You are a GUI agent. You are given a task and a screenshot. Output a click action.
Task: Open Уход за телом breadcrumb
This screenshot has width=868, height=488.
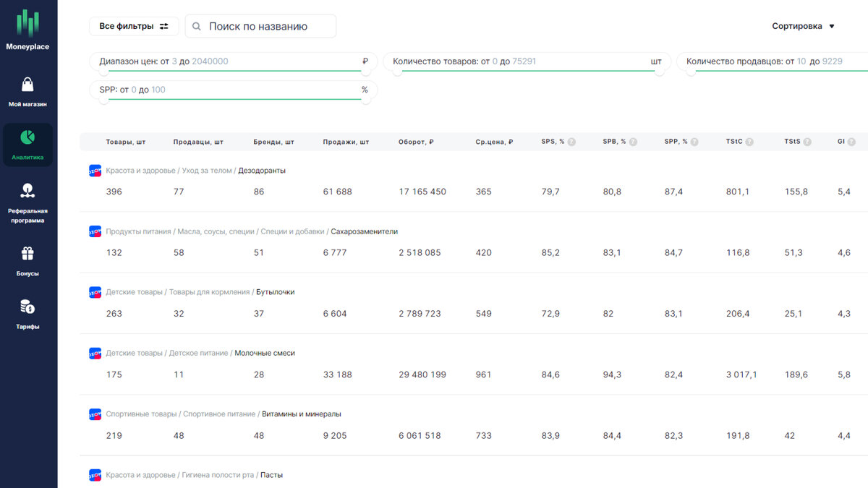pos(207,171)
